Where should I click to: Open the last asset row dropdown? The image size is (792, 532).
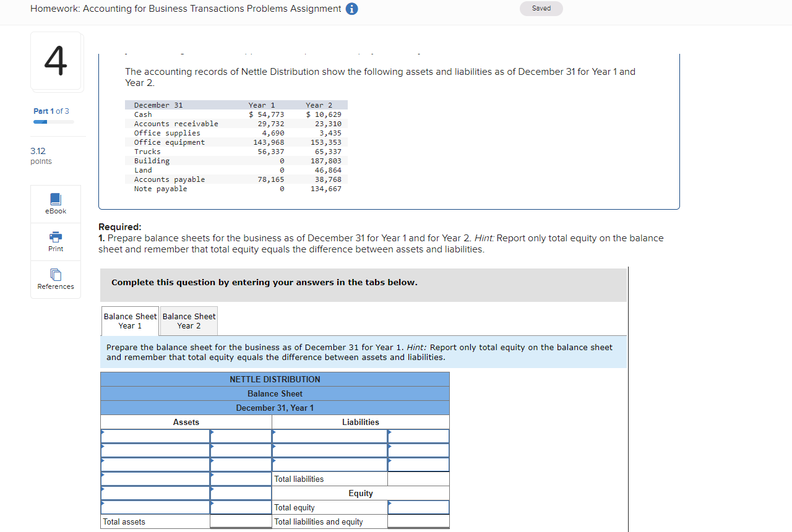tap(155, 507)
